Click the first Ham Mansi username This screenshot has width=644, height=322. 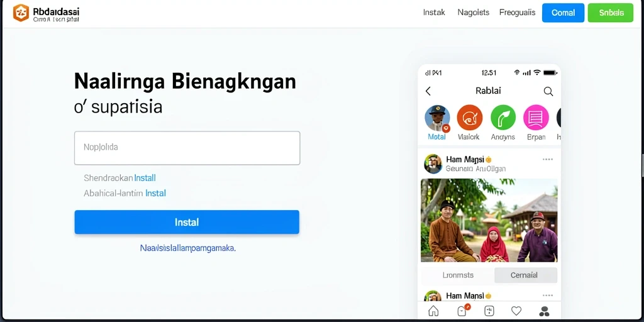pos(465,159)
